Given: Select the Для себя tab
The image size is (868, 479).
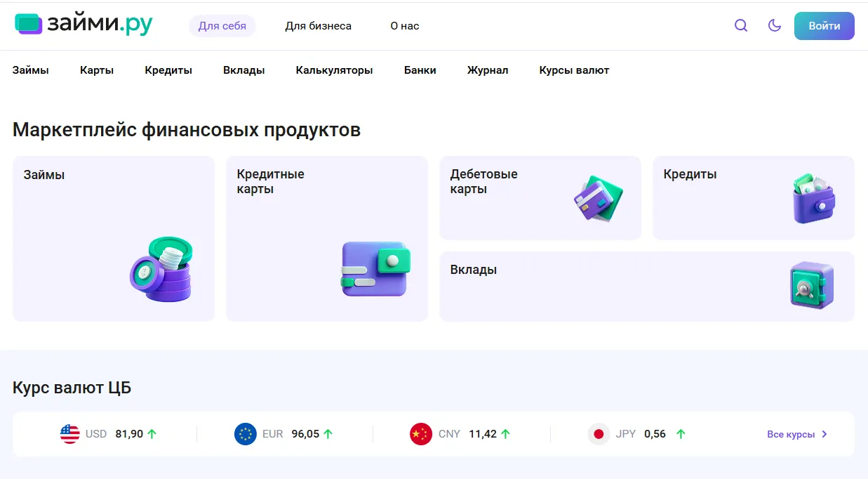Looking at the screenshot, I should tap(222, 26).
